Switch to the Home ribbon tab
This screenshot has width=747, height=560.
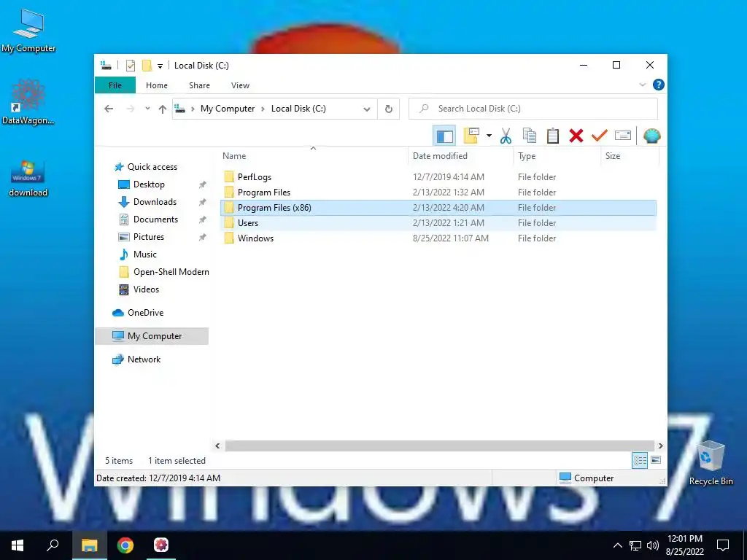(157, 85)
